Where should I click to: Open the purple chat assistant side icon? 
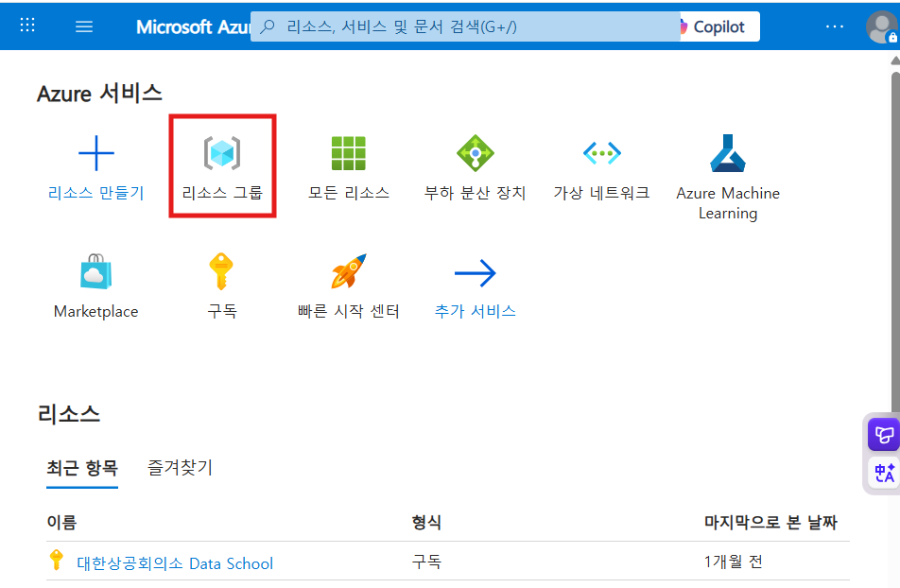pyautogui.click(x=883, y=435)
